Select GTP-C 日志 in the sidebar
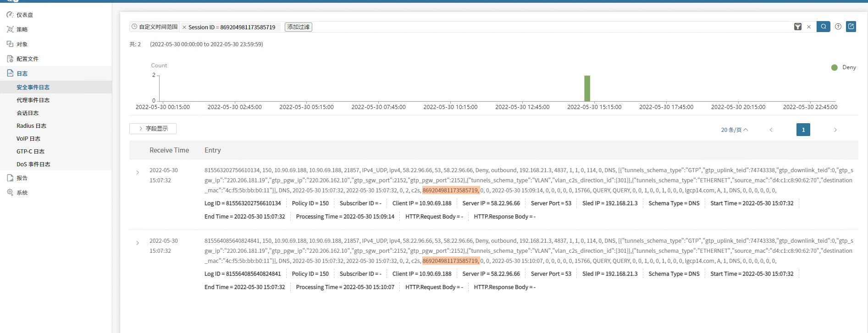The height and width of the screenshot is (333, 868). coord(30,152)
